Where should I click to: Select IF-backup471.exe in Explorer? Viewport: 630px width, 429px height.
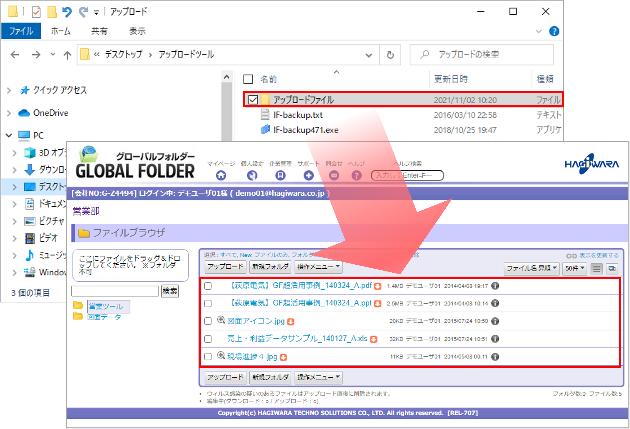coord(305,130)
